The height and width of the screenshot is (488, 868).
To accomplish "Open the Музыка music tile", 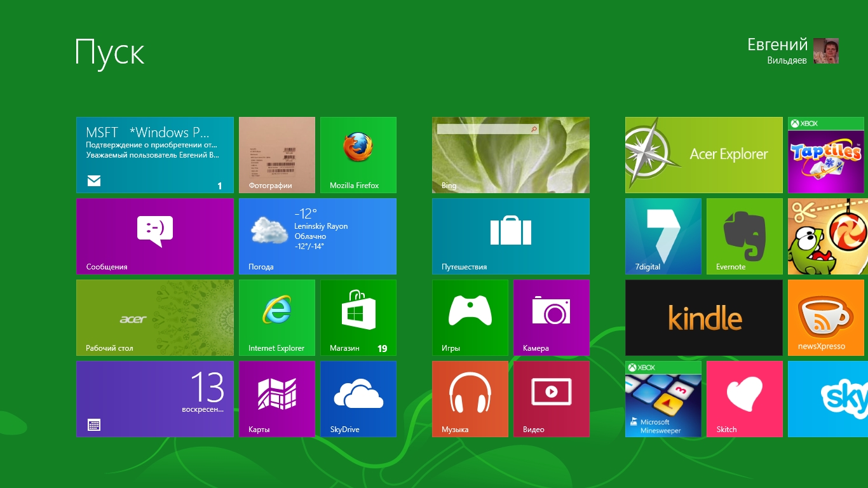I will 470,399.
